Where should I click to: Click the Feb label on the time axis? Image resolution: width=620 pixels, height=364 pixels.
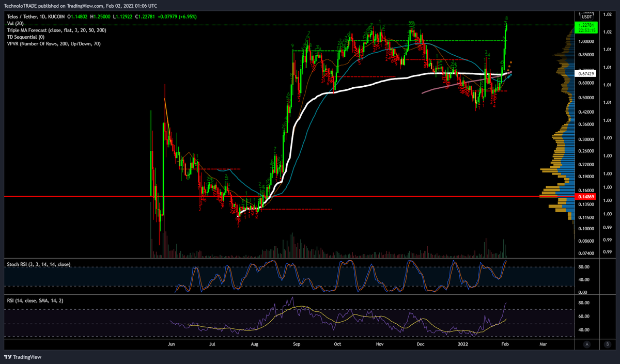tap(504, 344)
